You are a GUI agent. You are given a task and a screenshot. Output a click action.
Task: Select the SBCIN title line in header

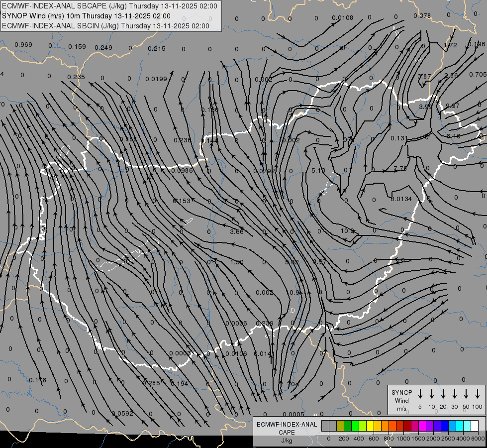pyautogui.click(x=105, y=26)
